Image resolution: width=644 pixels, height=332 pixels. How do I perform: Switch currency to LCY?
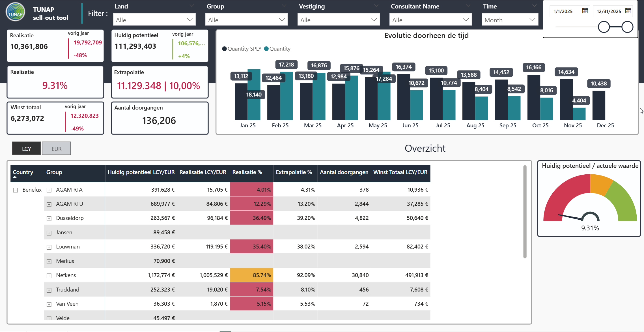point(27,149)
